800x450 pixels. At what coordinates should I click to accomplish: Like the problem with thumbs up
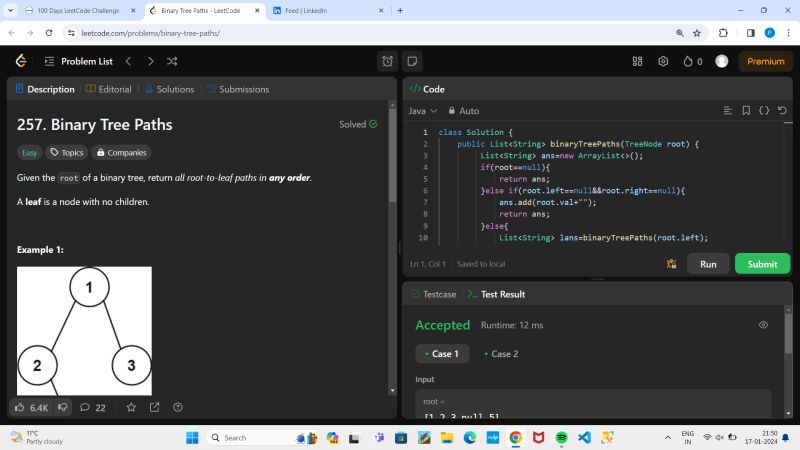(21, 407)
